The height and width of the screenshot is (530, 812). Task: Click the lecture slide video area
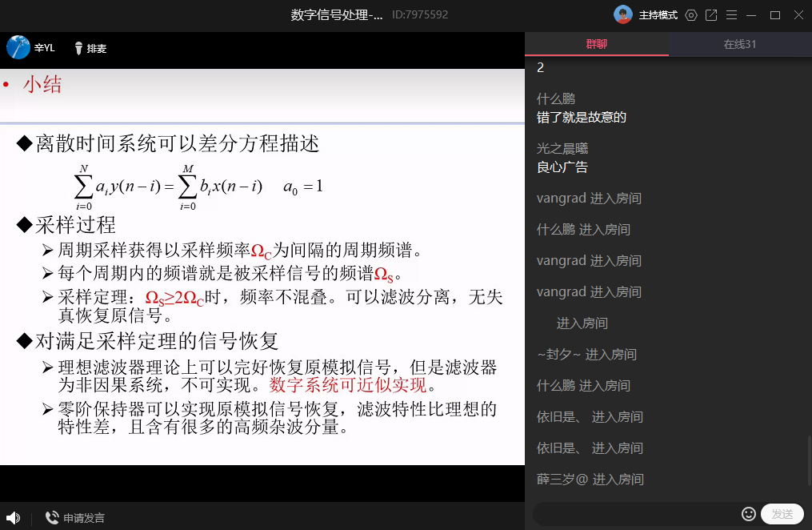point(262,272)
